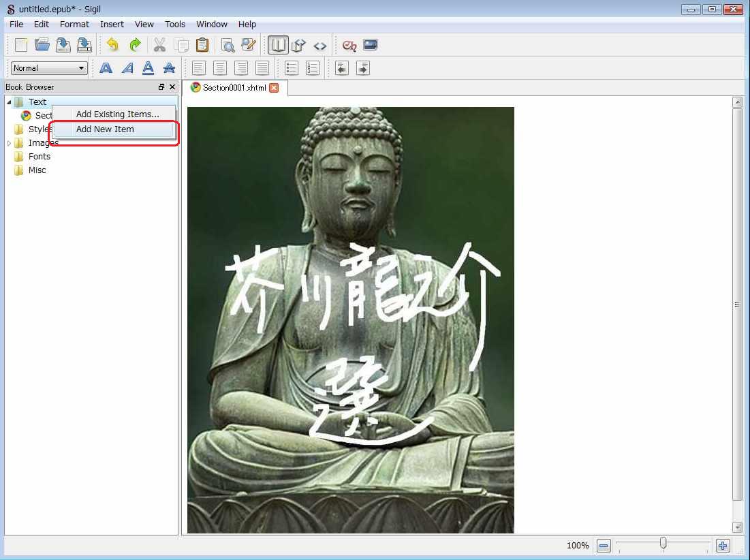Click the Find and Replace magnifier icon

(x=228, y=45)
